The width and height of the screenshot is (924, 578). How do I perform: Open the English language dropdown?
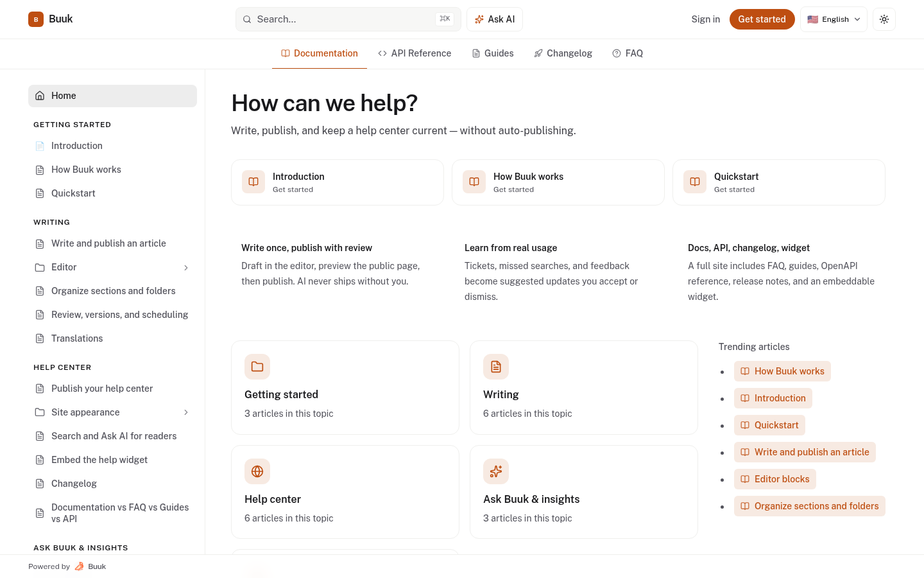pos(834,19)
